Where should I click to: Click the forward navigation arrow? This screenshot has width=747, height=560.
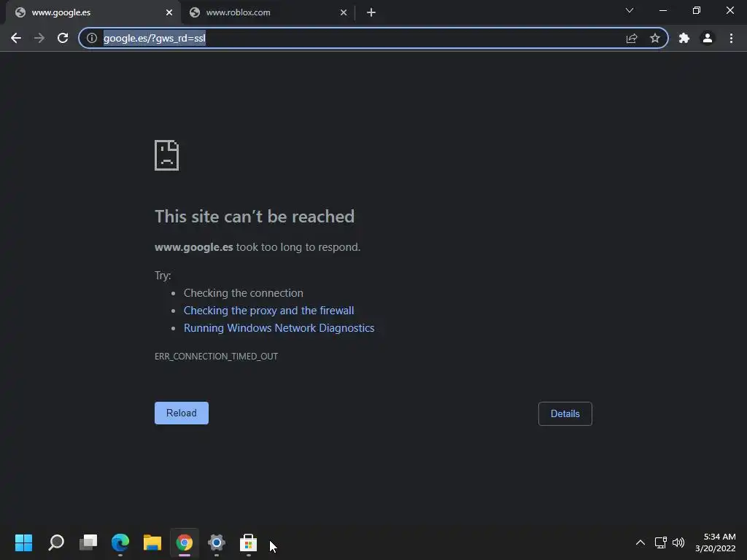[39, 38]
